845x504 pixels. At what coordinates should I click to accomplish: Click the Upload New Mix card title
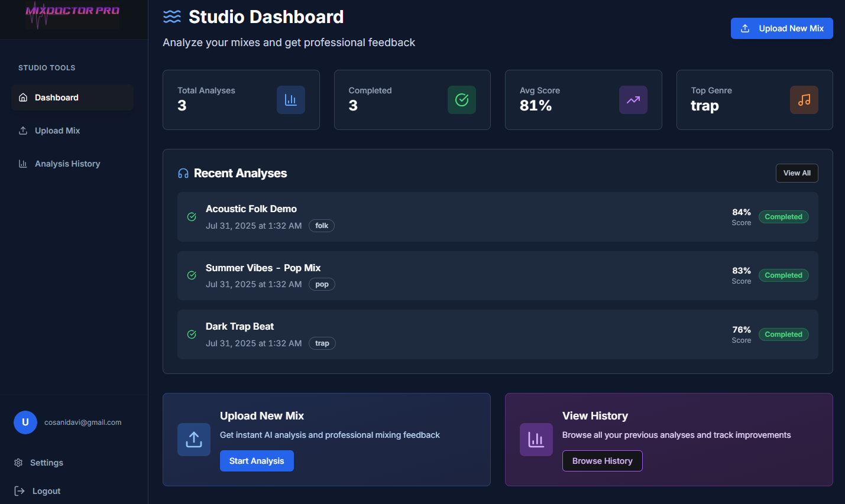pyautogui.click(x=262, y=416)
